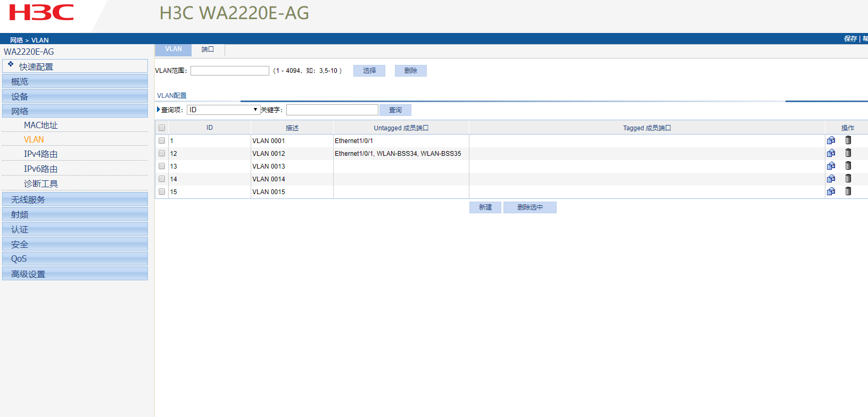Trash VLAN 15 with delete icon

pos(848,191)
